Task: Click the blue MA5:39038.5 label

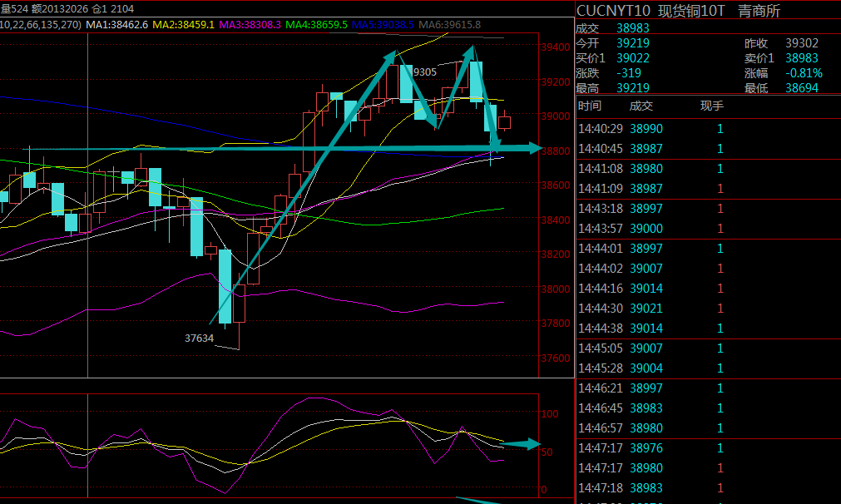Action: (x=383, y=25)
